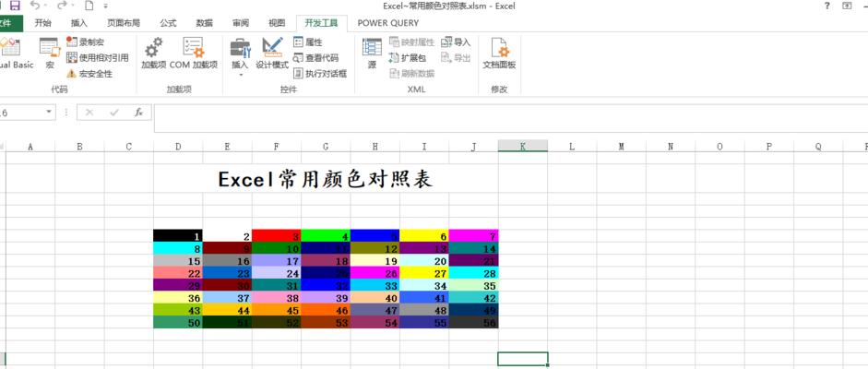Select bright green color cell 4

click(x=326, y=235)
